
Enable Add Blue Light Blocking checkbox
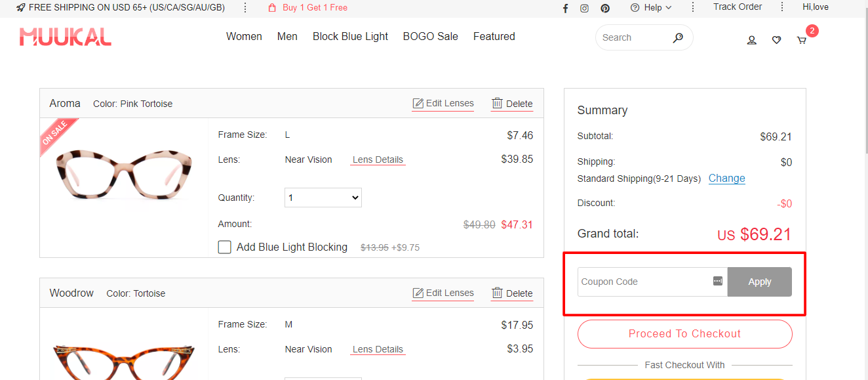(x=225, y=247)
